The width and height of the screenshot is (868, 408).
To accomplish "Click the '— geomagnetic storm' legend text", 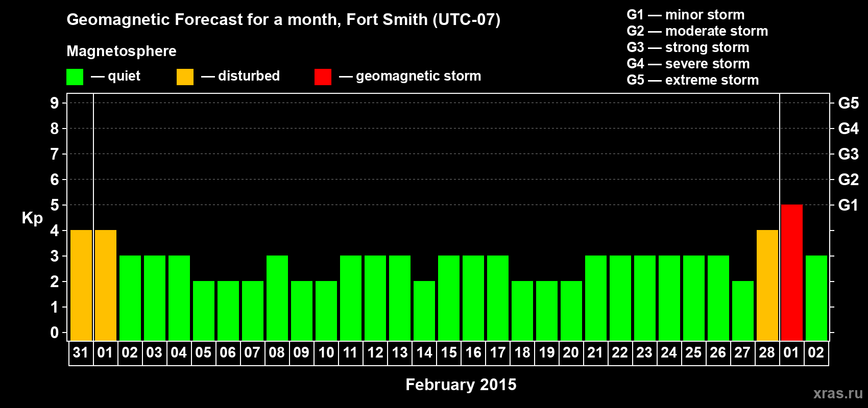I will coord(410,76).
